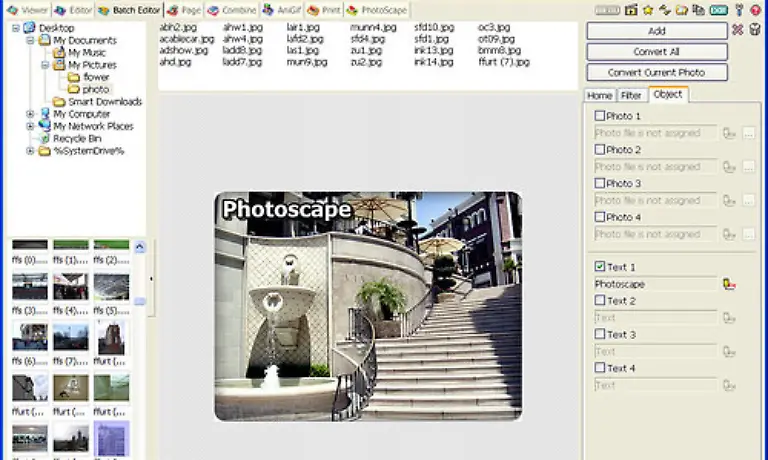This screenshot has height=460, width=768.
Task: Click the Text 3 settings icon
Action: (729, 352)
